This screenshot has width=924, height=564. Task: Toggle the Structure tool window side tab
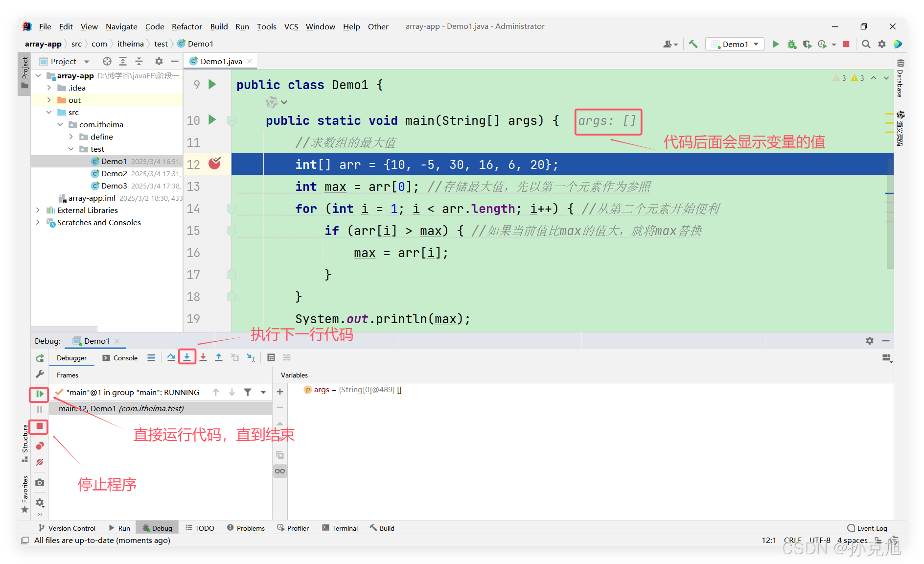(25, 443)
